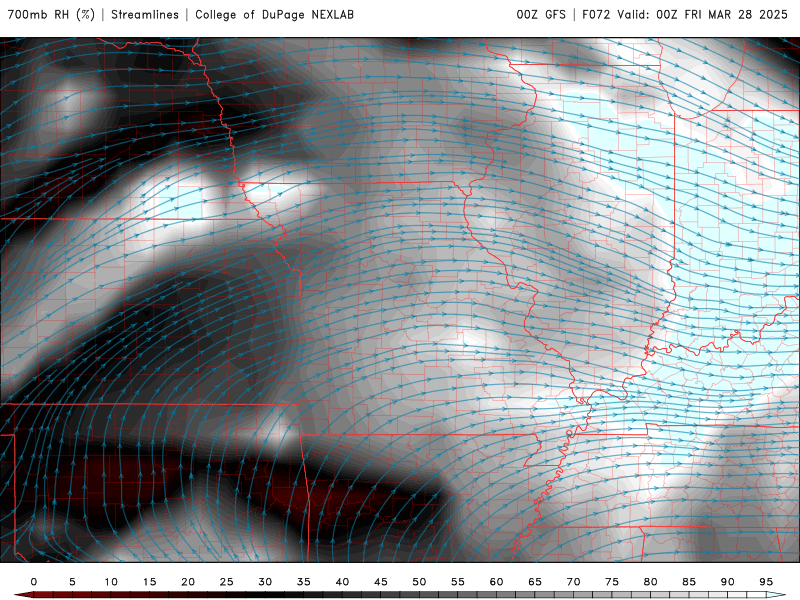Image resolution: width=800 pixels, height=600 pixels.
Task: Click the "75" color scale label
Action: (x=612, y=582)
